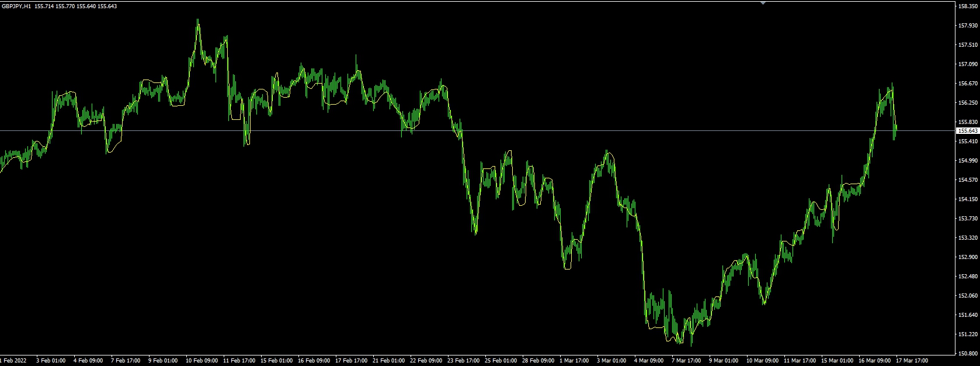Viewport: 980px width, 366px height.
Task: Click the 16 Feb 09:00 time label
Action: 314,361
